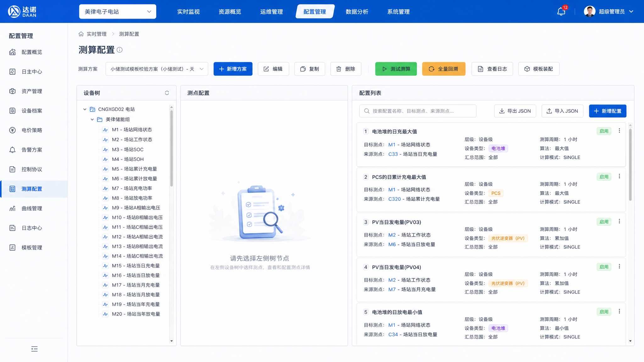Click the info icon beside 测算配置 title
The image size is (644, 362).
[119, 50]
